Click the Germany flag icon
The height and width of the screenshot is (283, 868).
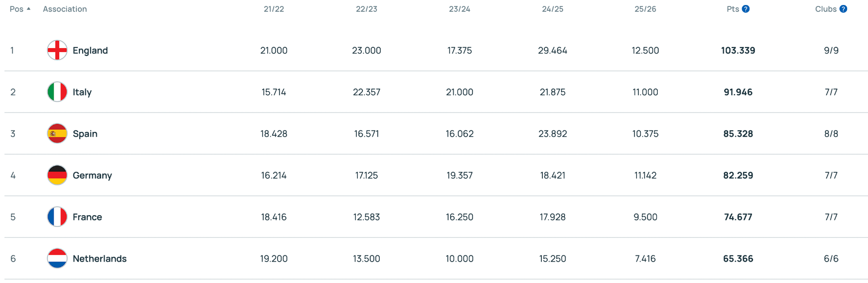point(57,175)
